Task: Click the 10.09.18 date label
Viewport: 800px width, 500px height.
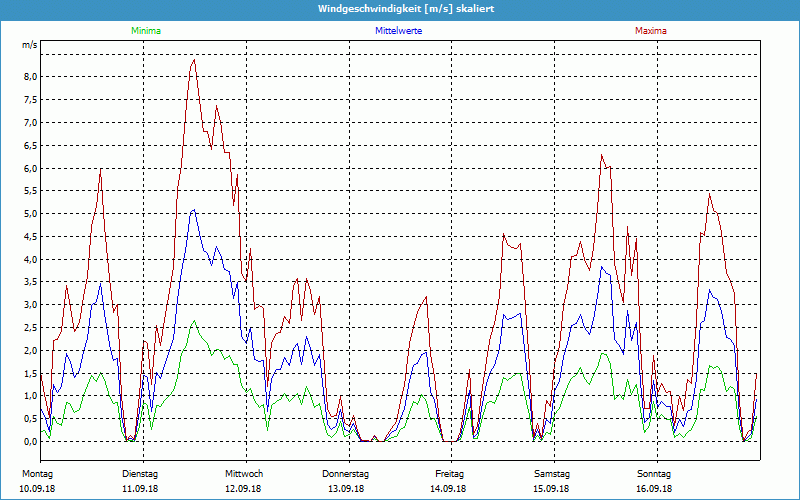Action: point(37,489)
